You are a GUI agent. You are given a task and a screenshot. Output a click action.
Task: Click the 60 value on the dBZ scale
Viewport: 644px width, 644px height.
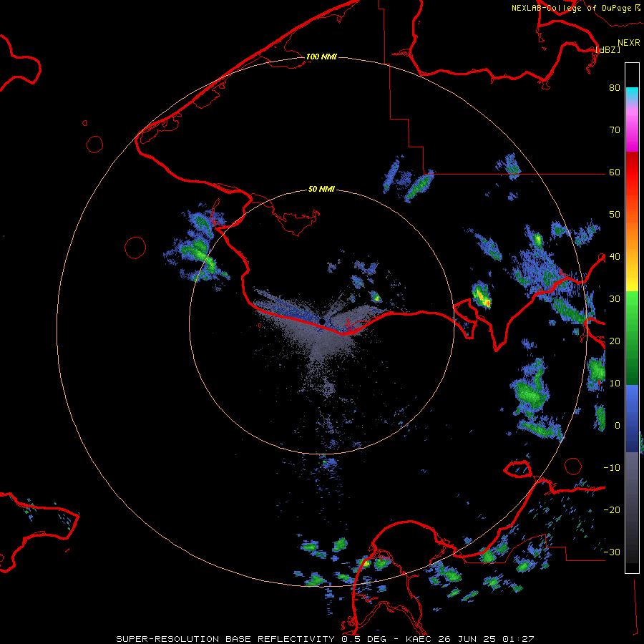click(615, 172)
